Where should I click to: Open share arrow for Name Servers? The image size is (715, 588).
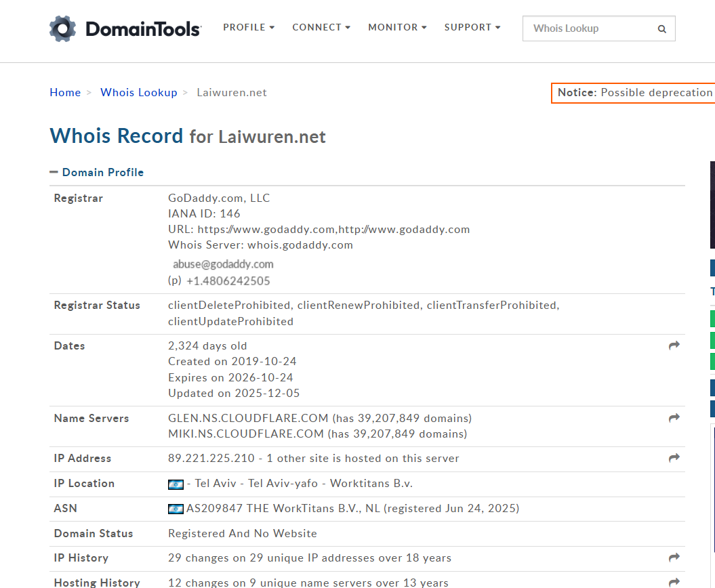[674, 418]
